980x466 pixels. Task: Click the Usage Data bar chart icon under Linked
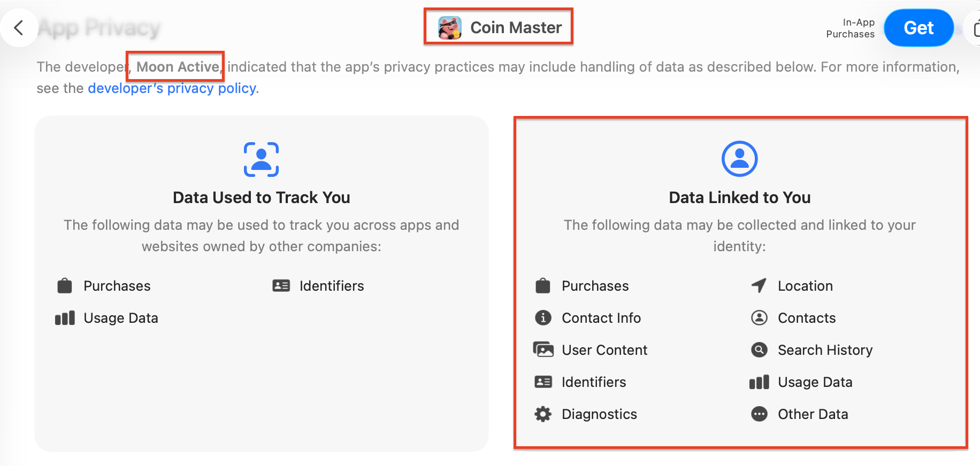coord(759,382)
